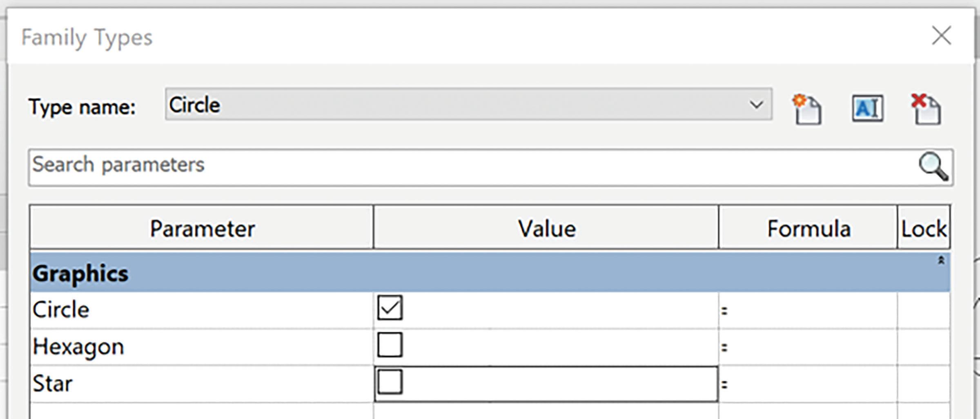This screenshot has height=419, width=980.
Task: Enable the Hexagon parameter checkbox
Action: tap(390, 345)
